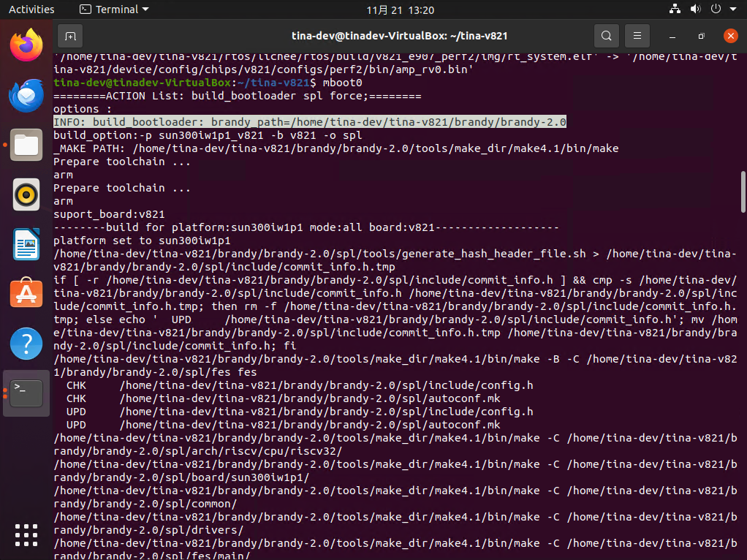The image size is (747, 560).
Task: Click the terminal vertical scrollbar
Action: (743, 192)
